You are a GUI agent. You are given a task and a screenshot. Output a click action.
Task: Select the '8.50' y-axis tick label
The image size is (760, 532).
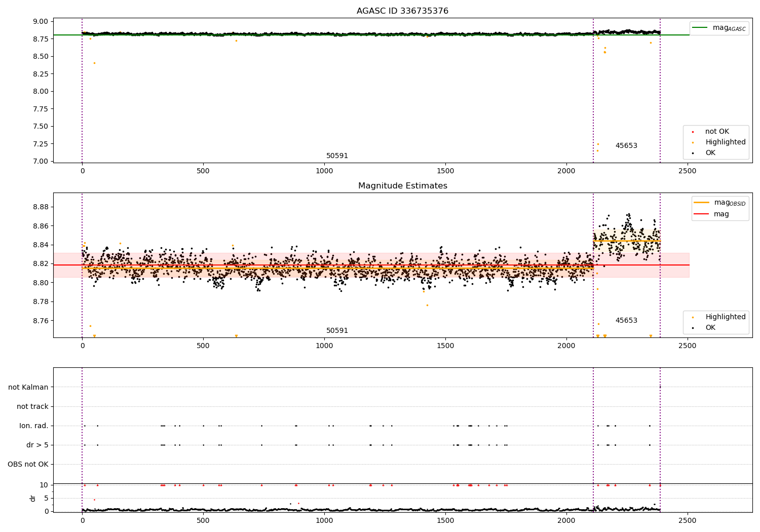pos(41,56)
